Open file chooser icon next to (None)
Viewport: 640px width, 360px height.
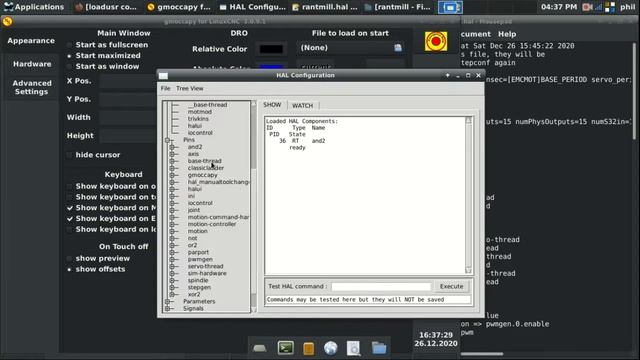(398, 48)
